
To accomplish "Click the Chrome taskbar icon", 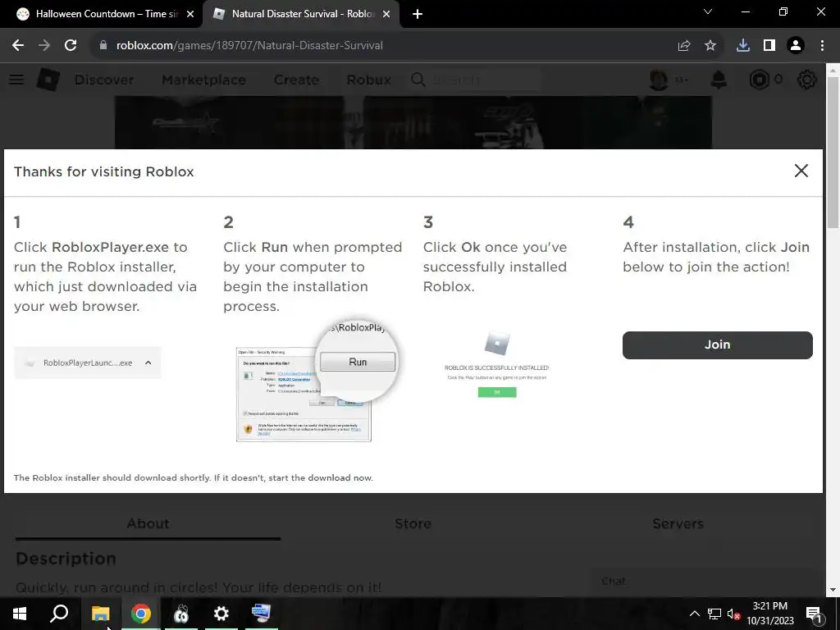I will pos(141,614).
